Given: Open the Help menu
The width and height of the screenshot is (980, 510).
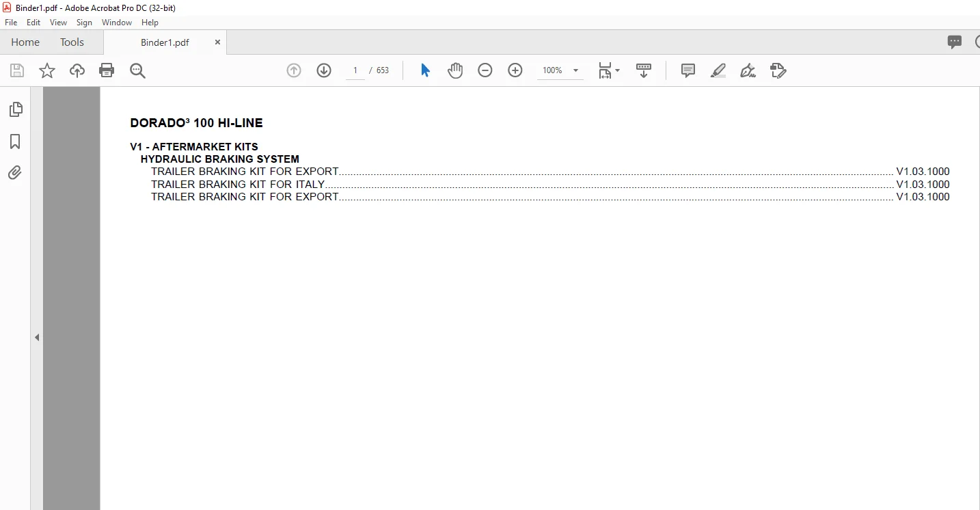Looking at the screenshot, I should click(x=150, y=23).
